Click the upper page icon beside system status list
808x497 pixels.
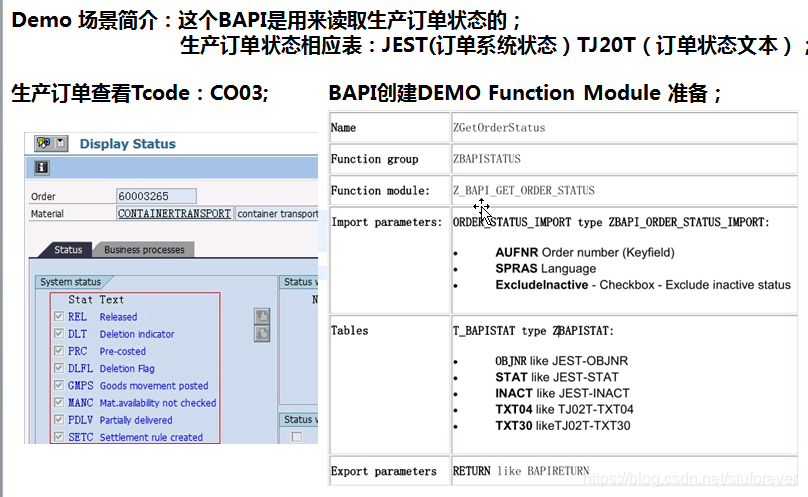(262, 316)
